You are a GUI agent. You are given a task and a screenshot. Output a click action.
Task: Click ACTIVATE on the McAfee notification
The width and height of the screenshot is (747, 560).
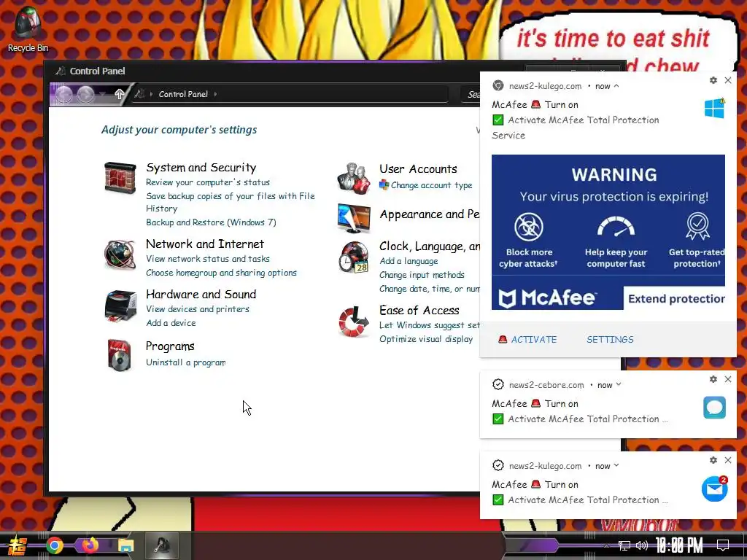(x=528, y=340)
